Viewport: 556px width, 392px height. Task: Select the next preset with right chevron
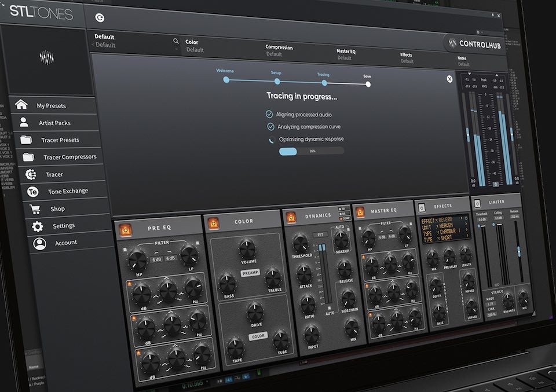(176, 49)
